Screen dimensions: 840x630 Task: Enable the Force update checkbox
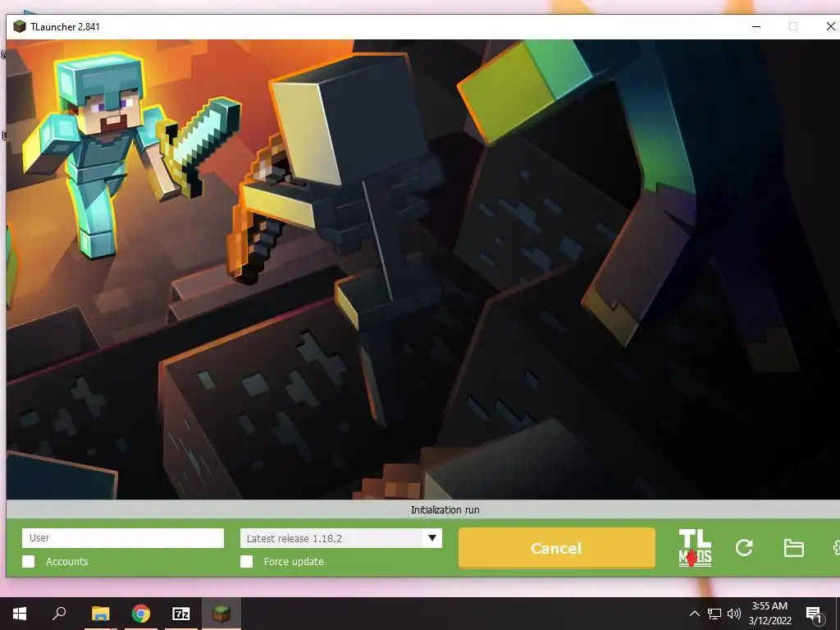coord(246,561)
